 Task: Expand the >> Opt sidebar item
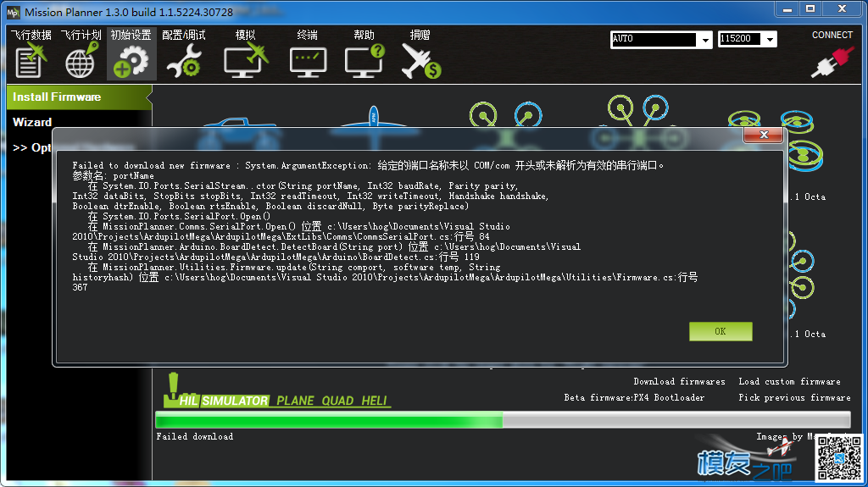pos(31,147)
